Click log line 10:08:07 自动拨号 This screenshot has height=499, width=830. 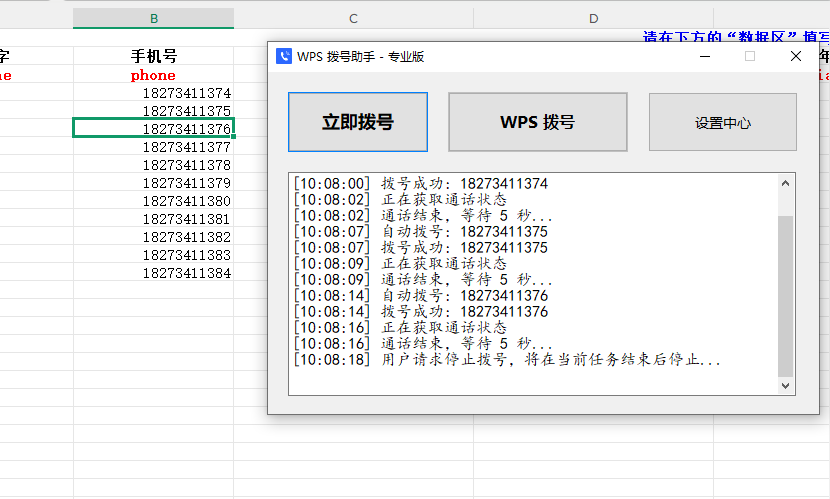(421, 232)
